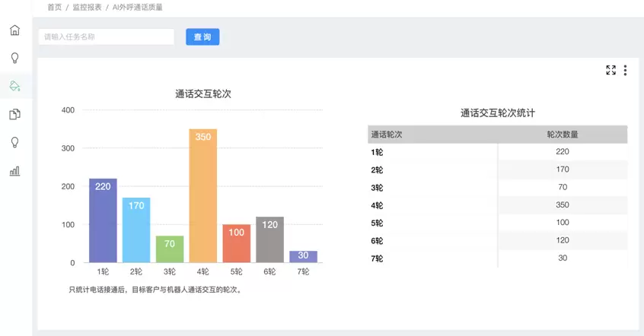Viewport: 644px width, 336px height.
Task: Open the documents copy icon in sidebar
Action: 14,114
